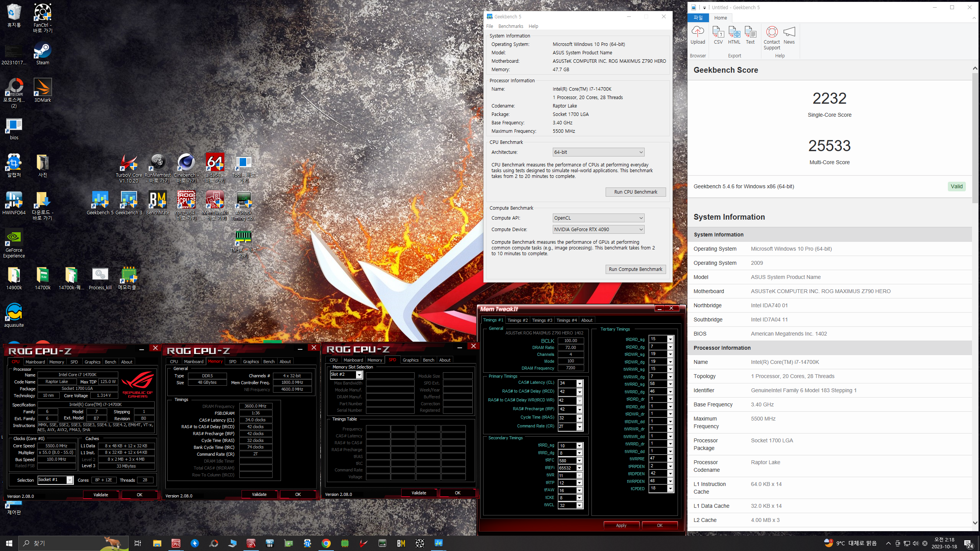980x551 pixels.
Task: Click OK in the middle CPU-Z Memory window
Action: 298,494
